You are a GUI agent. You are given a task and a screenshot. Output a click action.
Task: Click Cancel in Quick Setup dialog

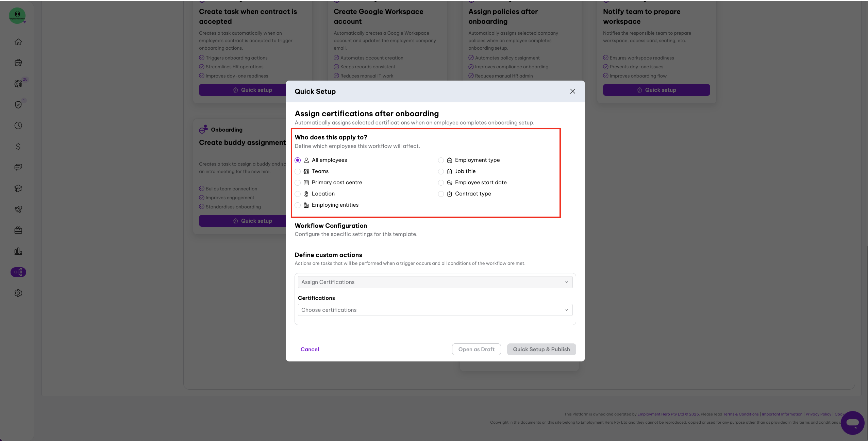pos(310,349)
